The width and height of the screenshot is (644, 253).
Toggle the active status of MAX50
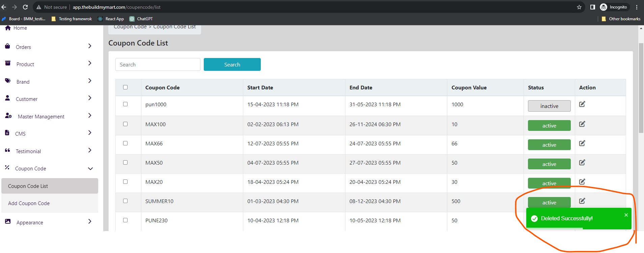549,164
